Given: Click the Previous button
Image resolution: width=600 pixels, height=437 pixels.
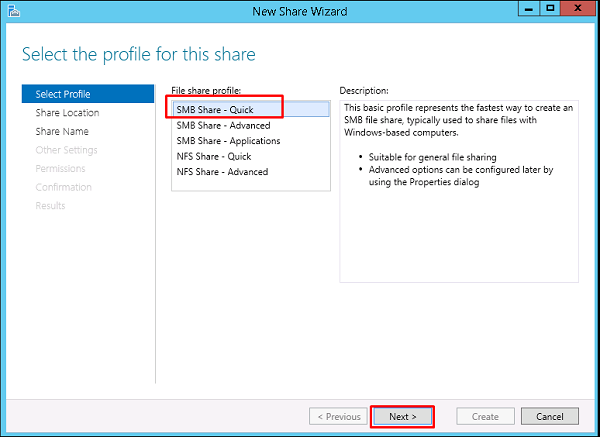Looking at the screenshot, I should pyautogui.click(x=338, y=416).
